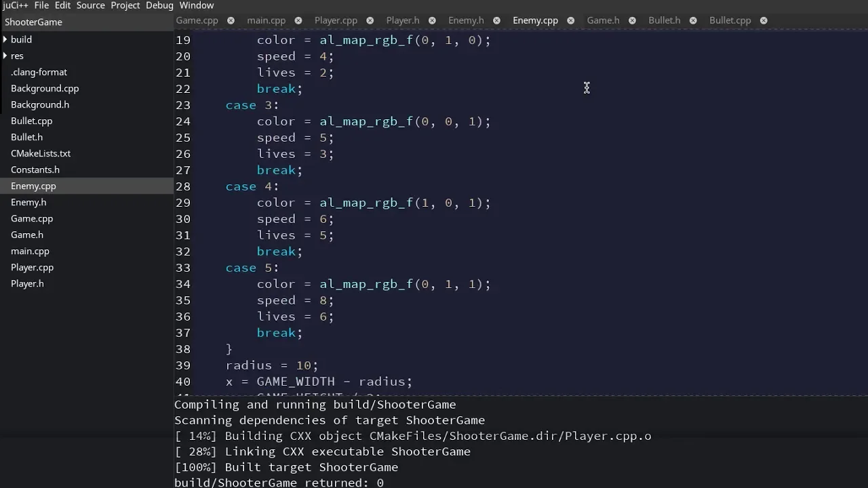The image size is (868, 488).
Task: Open the Project menu
Action: (x=125, y=5)
